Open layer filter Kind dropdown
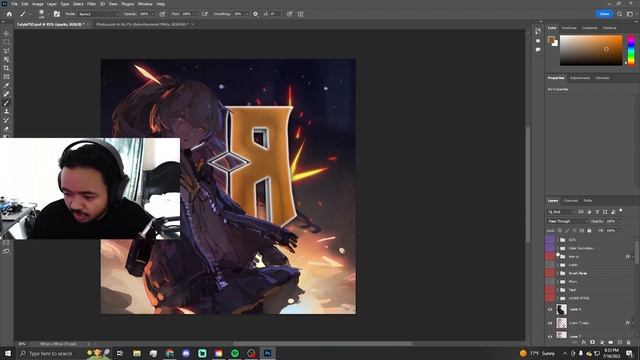This screenshot has width=640, height=360. coord(561,212)
